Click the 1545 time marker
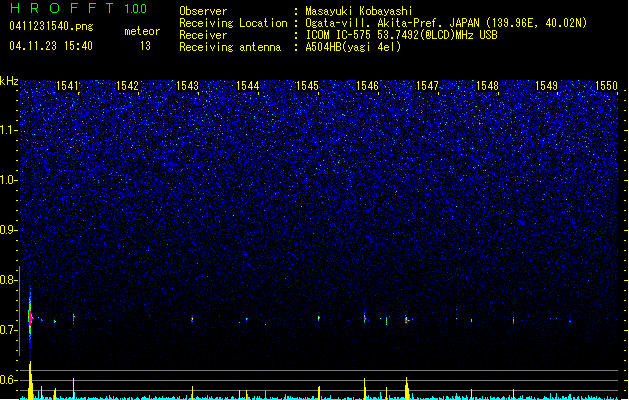629x400 pixels. [307, 86]
